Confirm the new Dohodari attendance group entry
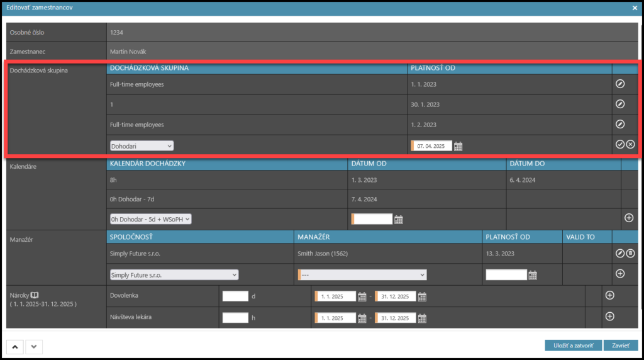Screen dimensions: 644x360 click(x=619, y=145)
